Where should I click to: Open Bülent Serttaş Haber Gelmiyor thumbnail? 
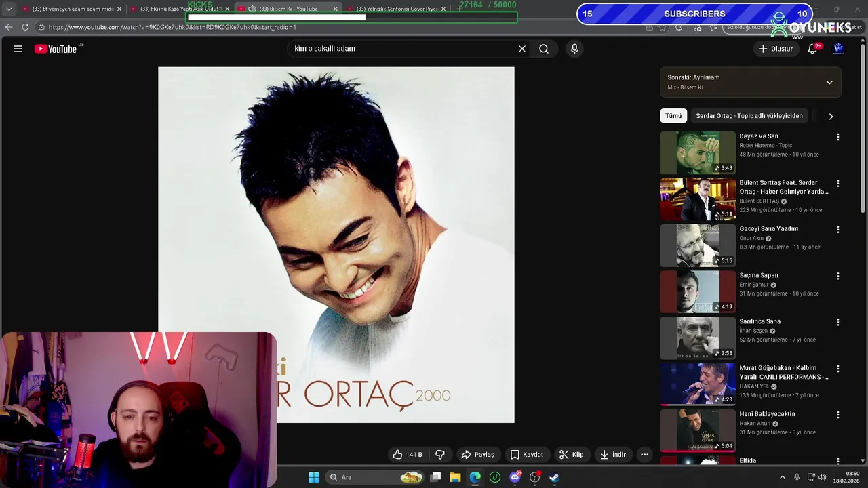click(x=698, y=199)
